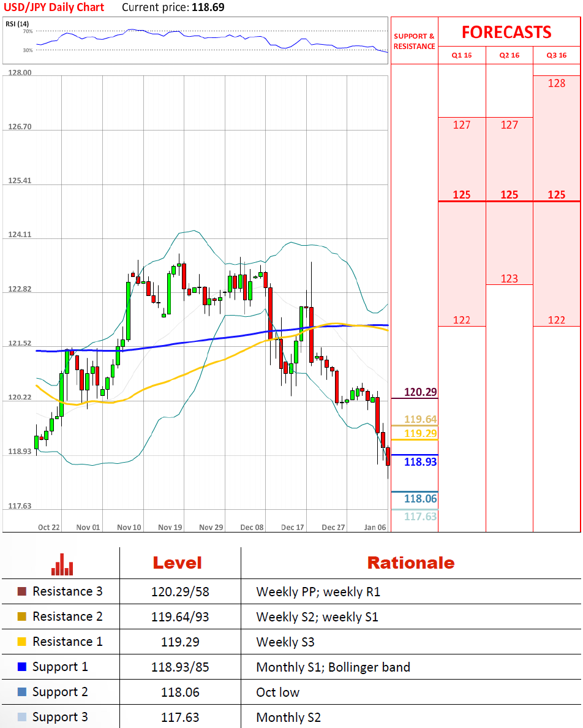Screen dimensions: 583x728
Task: Click the Rationale table header
Action: [410, 563]
